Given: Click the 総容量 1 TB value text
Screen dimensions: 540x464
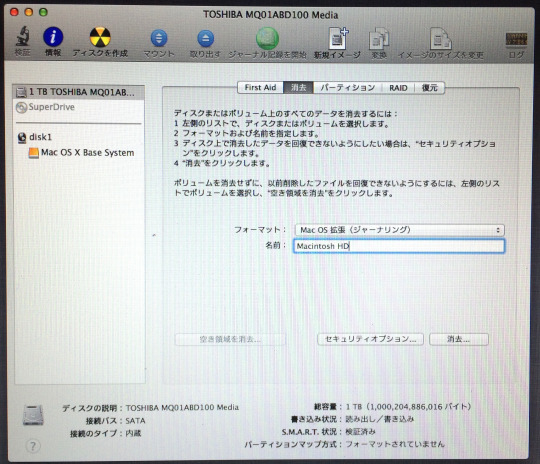Looking at the screenshot, I should coord(408,407).
